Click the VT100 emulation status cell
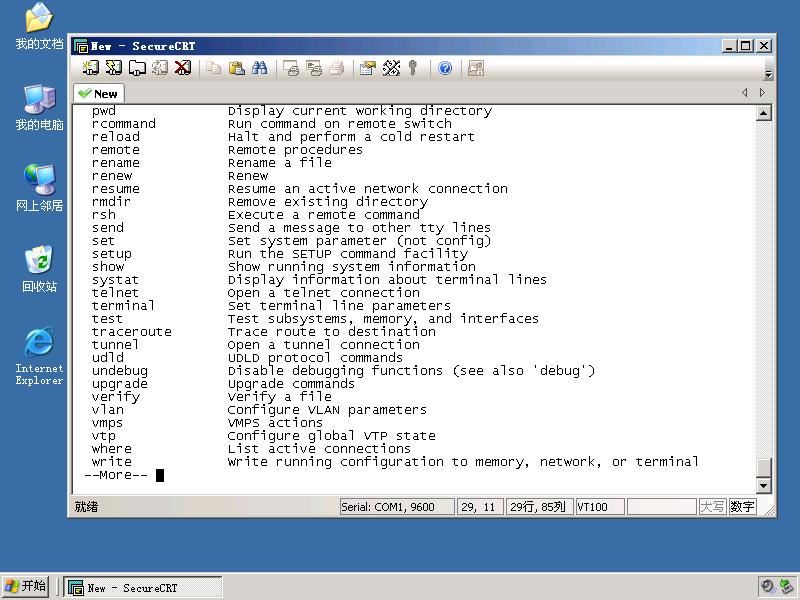The image size is (800, 600). pyautogui.click(x=600, y=507)
